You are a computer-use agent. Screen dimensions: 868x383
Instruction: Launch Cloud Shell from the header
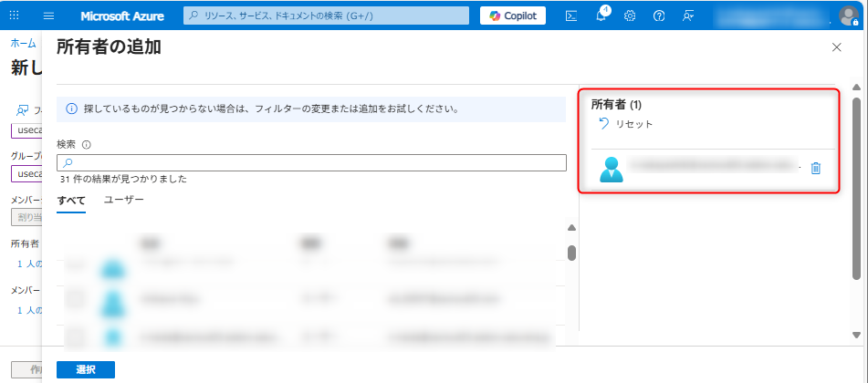[x=571, y=16]
